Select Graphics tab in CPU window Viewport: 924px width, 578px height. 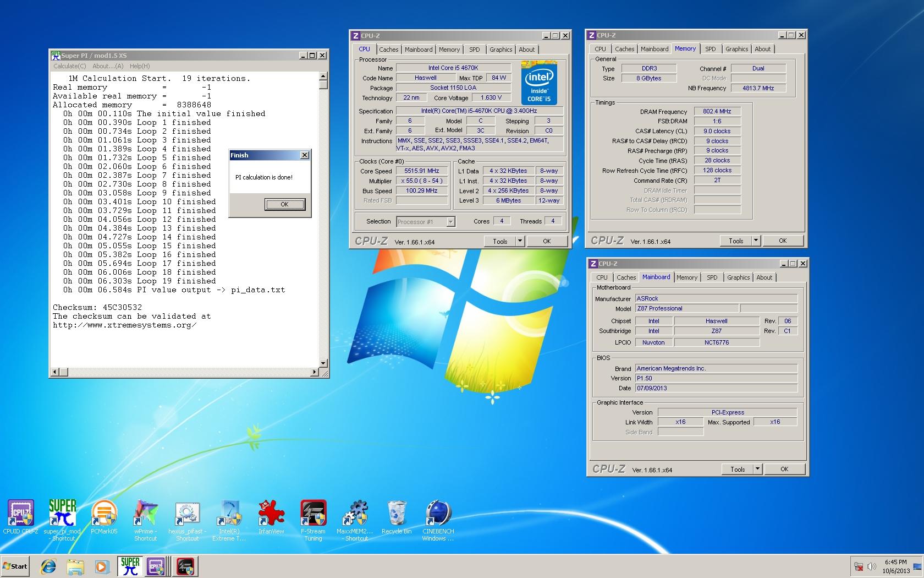[x=501, y=50]
